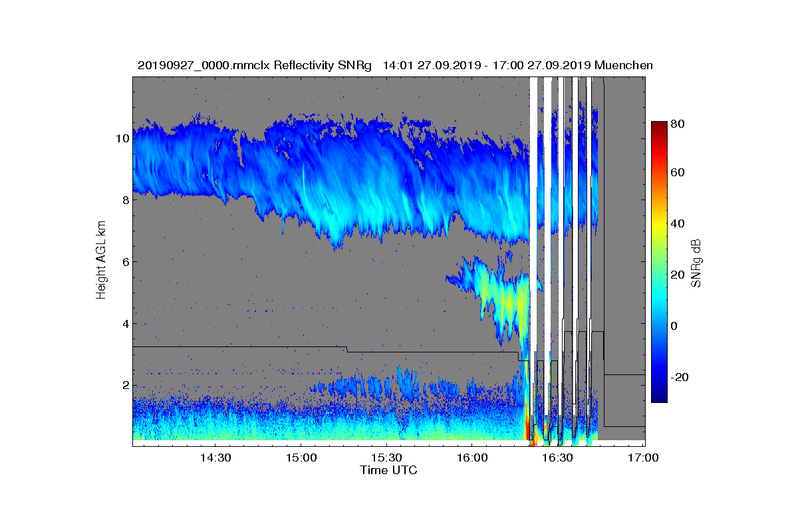Click the 2 km height tick label

click(x=125, y=386)
